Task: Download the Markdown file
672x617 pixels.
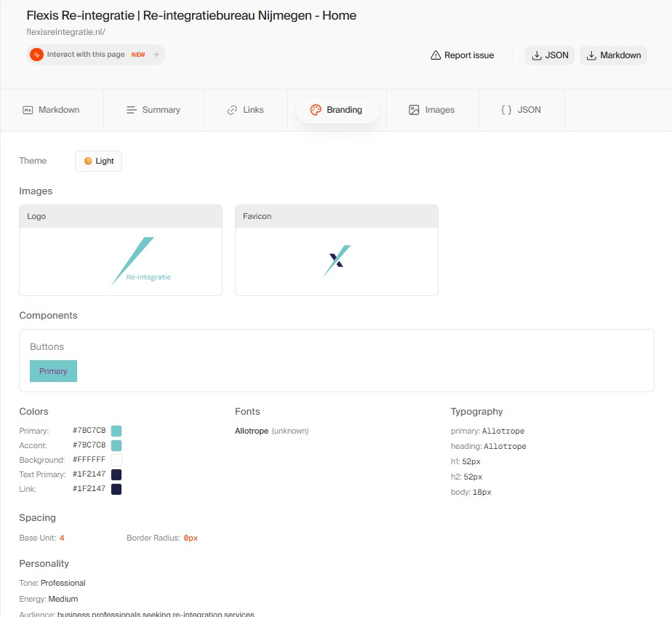Action: pyautogui.click(x=613, y=55)
